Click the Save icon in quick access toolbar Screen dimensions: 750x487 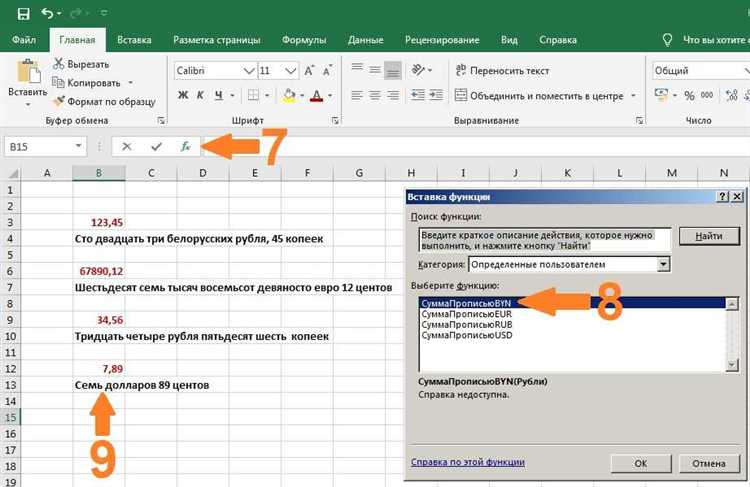click(x=23, y=13)
